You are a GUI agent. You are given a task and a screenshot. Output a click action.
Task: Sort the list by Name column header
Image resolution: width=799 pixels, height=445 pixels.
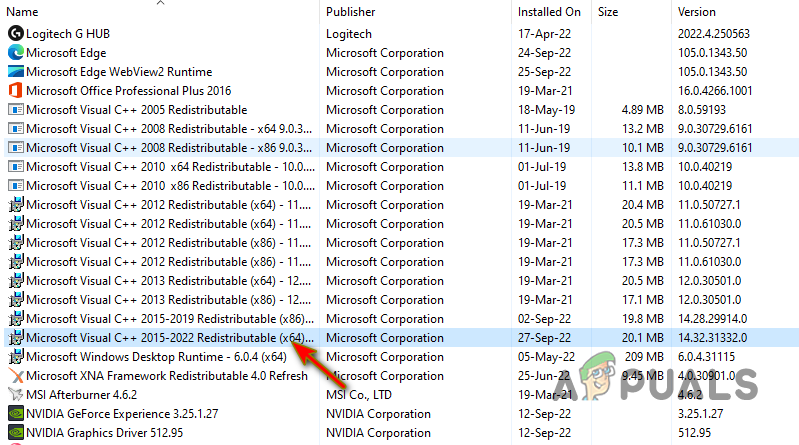point(22,12)
